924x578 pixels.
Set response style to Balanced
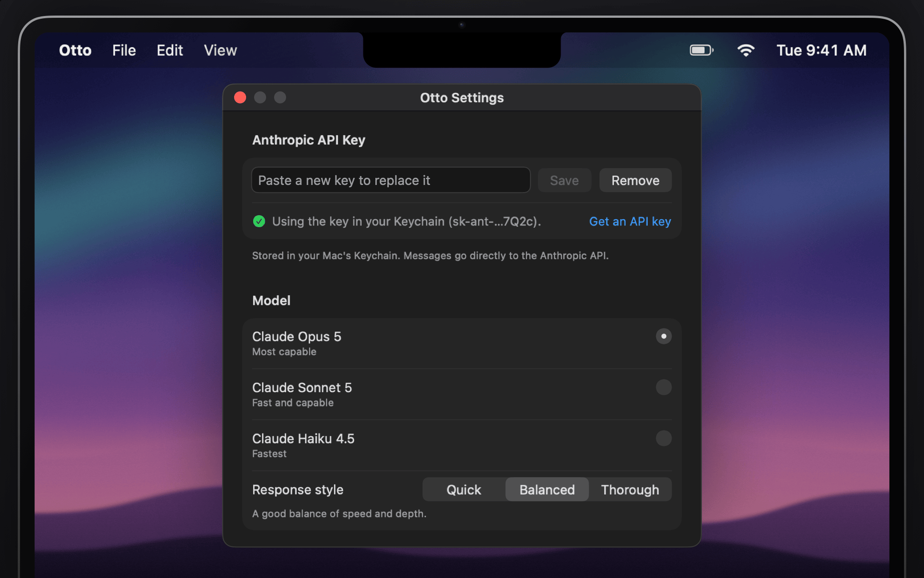click(x=547, y=490)
